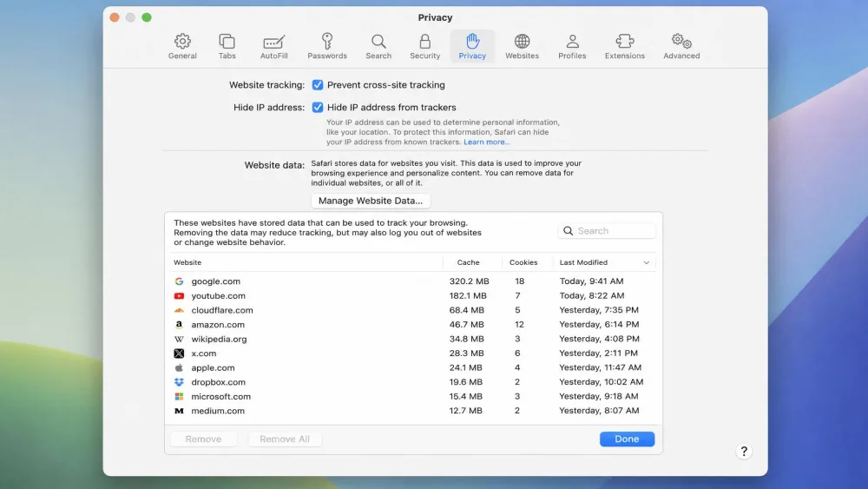Click the cookie count 12
Image resolution: width=868 pixels, height=489 pixels.
coord(519,325)
